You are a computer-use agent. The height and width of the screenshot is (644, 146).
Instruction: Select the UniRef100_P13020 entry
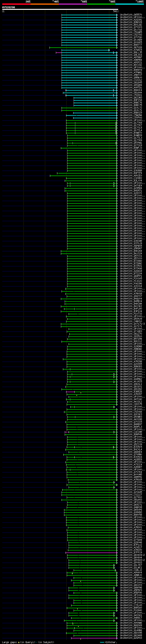(131, 281)
